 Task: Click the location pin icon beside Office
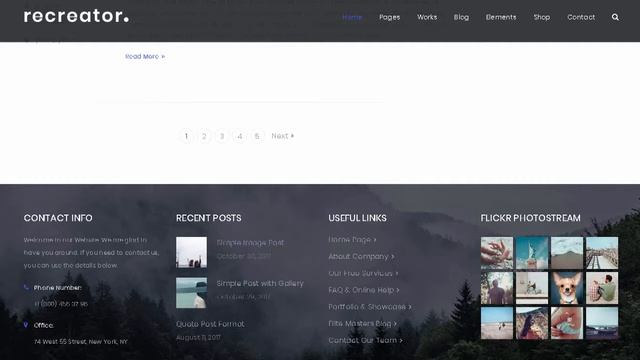click(x=26, y=325)
